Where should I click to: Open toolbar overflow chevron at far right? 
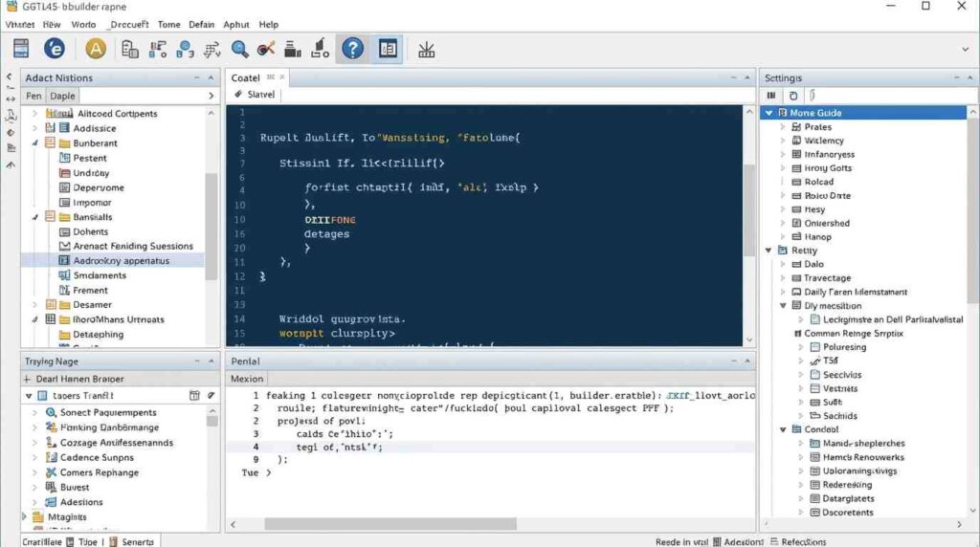point(965,50)
